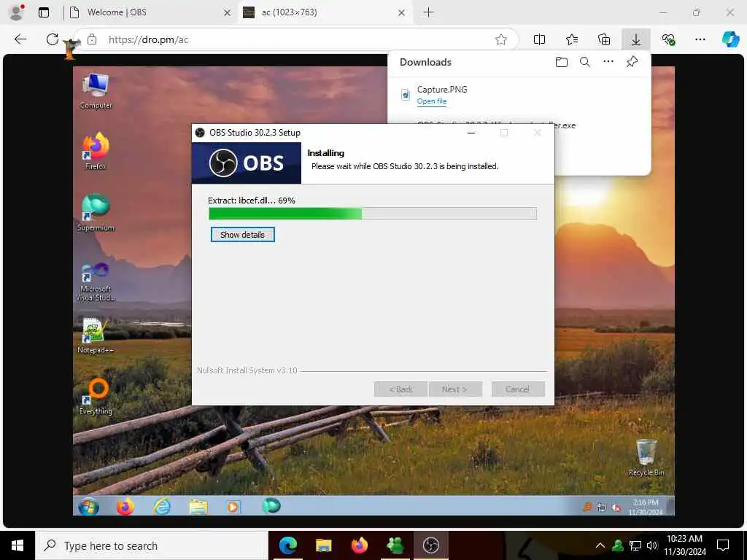Minimize the OBS Studio 30.2.3 Setup window

tap(471, 133)
